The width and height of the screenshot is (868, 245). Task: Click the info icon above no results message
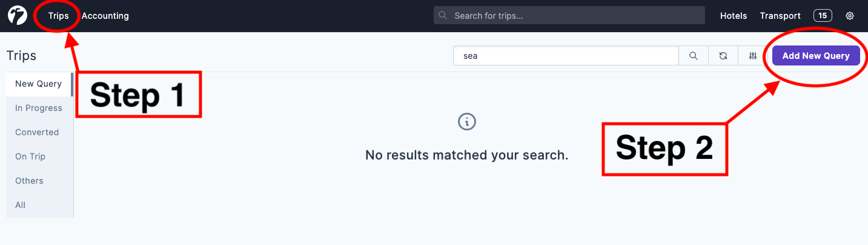pos(467,121)
